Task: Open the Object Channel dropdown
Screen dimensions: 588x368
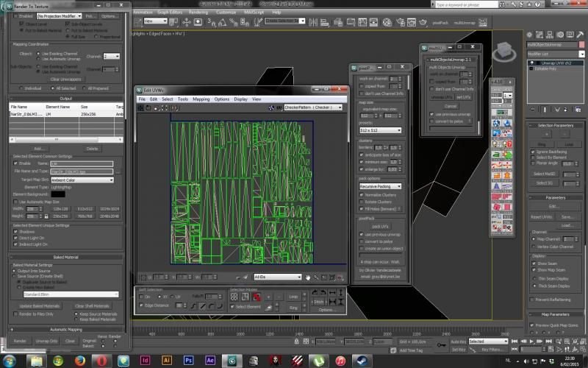Action: pos(112,57)
